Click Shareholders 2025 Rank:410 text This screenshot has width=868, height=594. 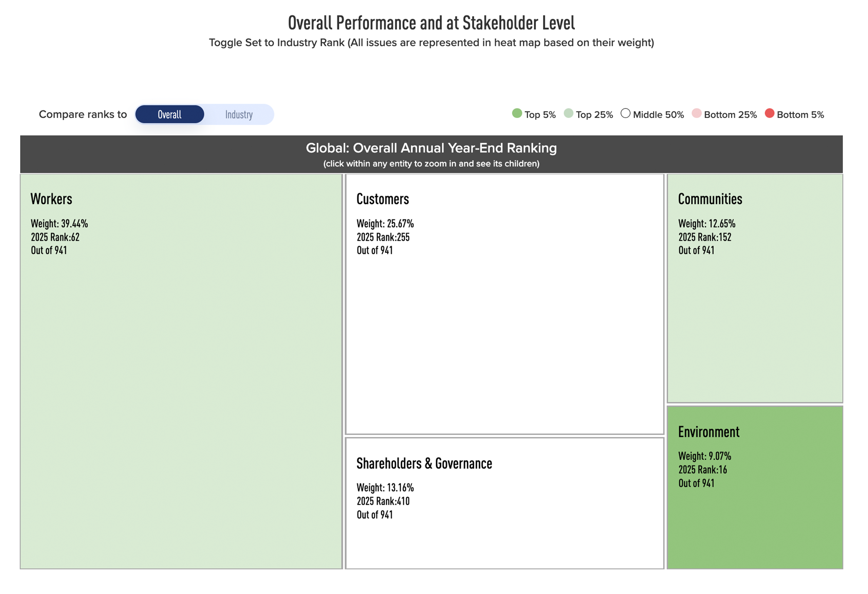coord(383,501)
